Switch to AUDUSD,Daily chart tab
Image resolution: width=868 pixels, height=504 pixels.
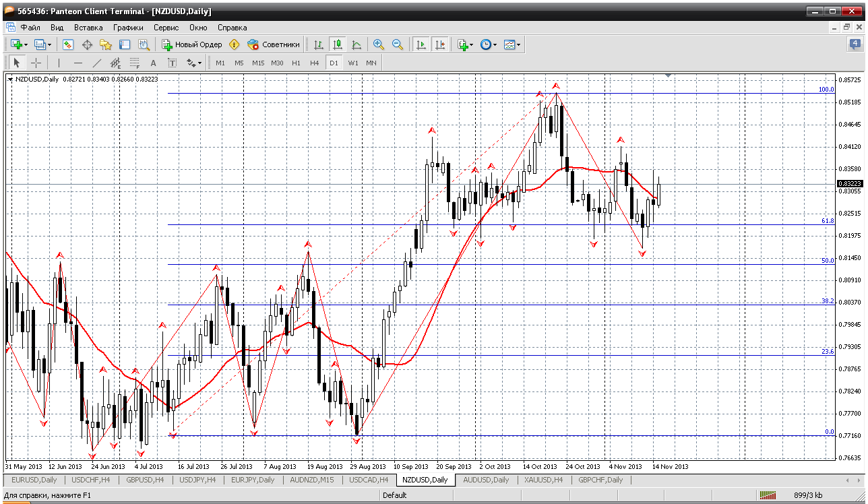[486, 480]
